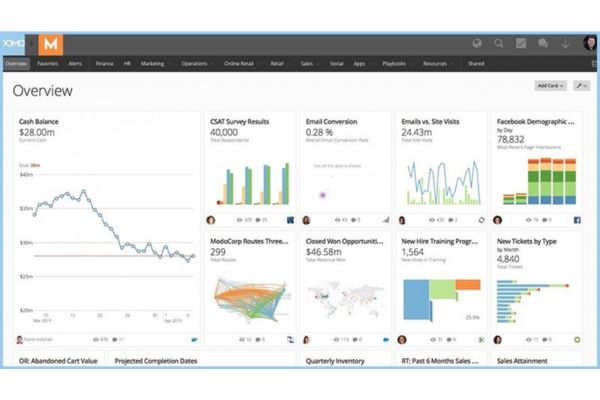Click the Quarterly Inventory card title
The height and width of the screenshot is (400, 600).
point(335,361)
